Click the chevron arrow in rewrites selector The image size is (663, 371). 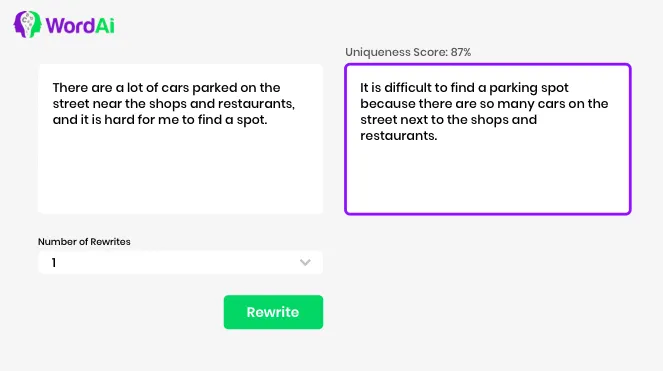[x=305, y=263]
